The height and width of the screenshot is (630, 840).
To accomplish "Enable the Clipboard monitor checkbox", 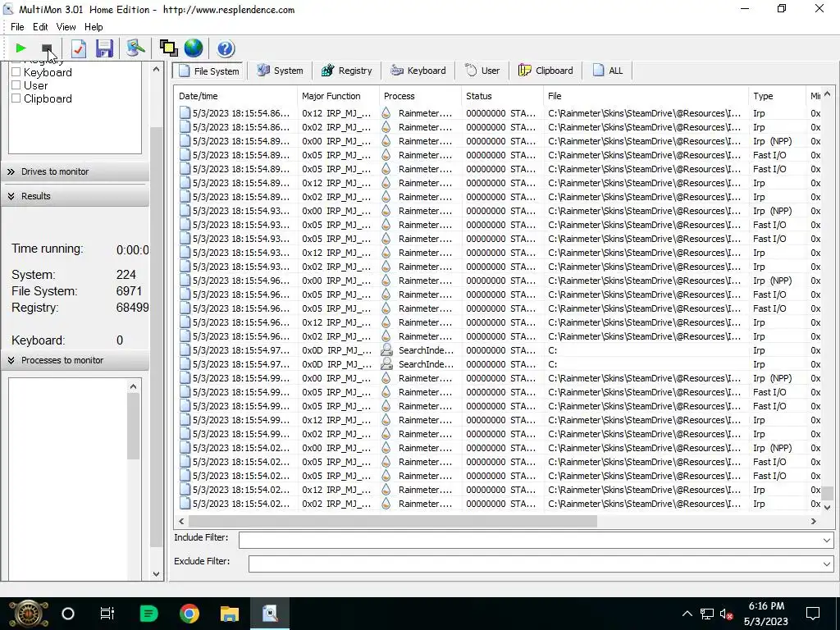I will click(x=16, y=98).
